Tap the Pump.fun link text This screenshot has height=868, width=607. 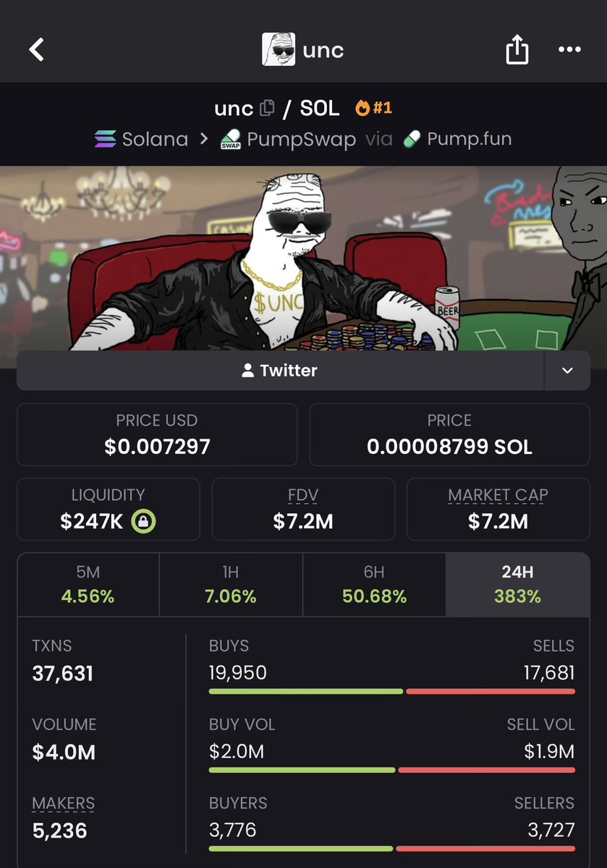coord(470,139)
